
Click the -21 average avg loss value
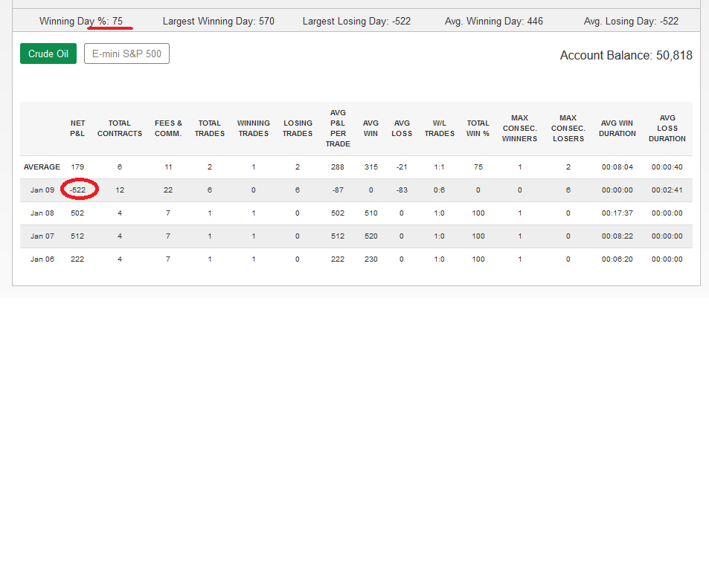(x=402, y=167)
